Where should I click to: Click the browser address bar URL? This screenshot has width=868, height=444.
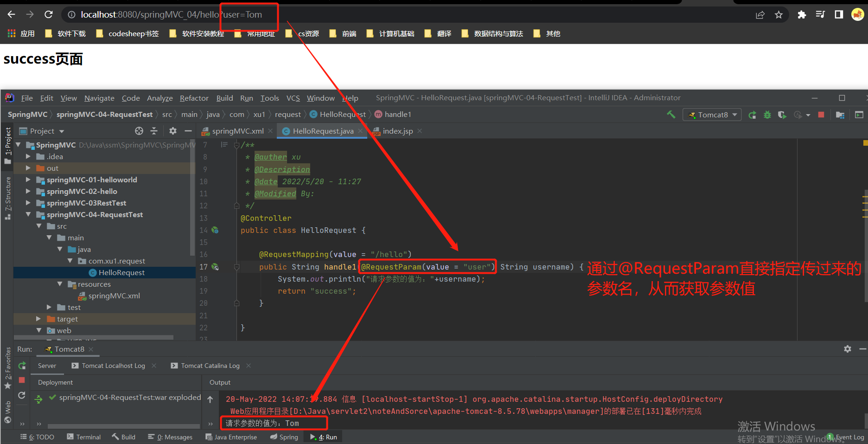(171, 15)
